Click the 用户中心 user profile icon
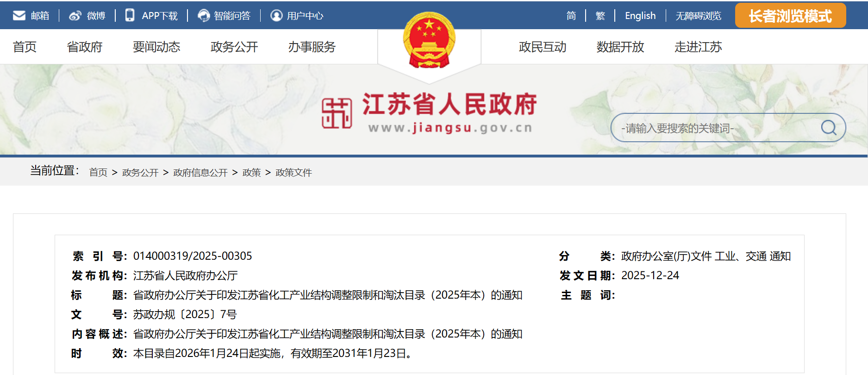Screen dimensions: 868x375 (276, 16)
